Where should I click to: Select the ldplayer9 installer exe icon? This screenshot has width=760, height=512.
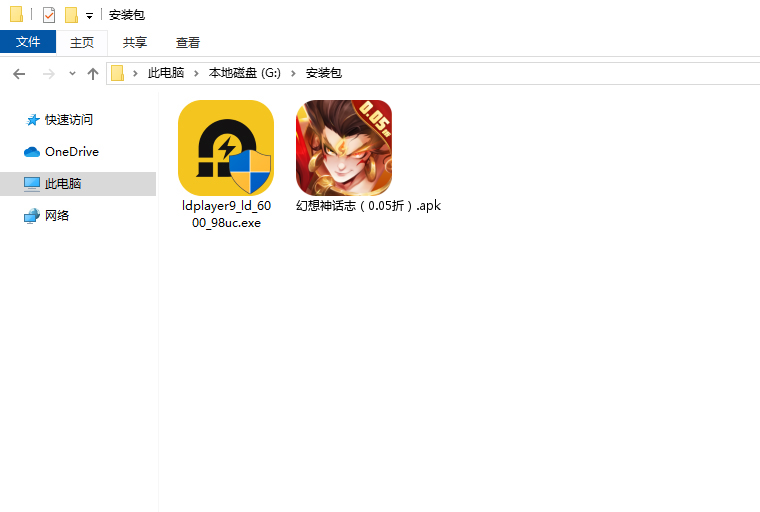[x=226, y=148]
